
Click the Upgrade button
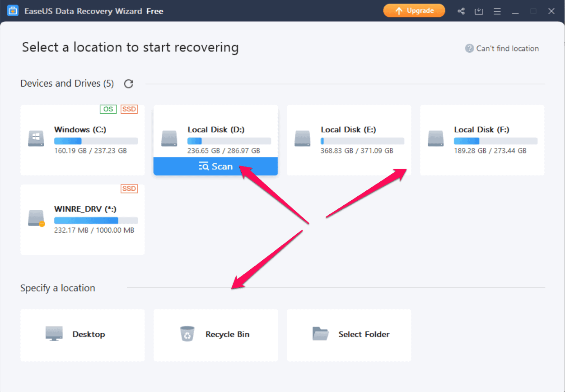(x=414, y=11)
